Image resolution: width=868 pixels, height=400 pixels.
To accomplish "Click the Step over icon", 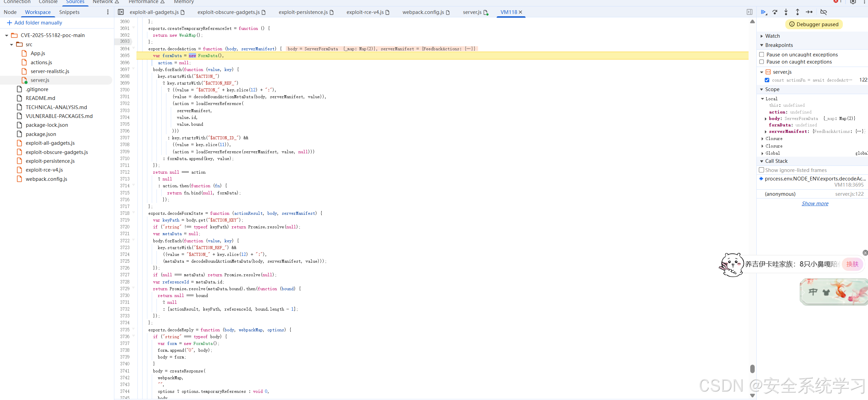I will click(775, 12).
